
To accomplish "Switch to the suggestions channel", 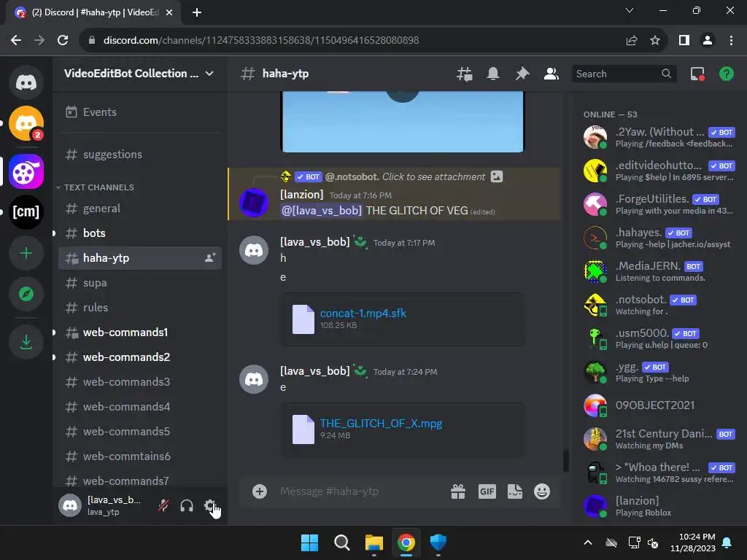I will point(139,155).
